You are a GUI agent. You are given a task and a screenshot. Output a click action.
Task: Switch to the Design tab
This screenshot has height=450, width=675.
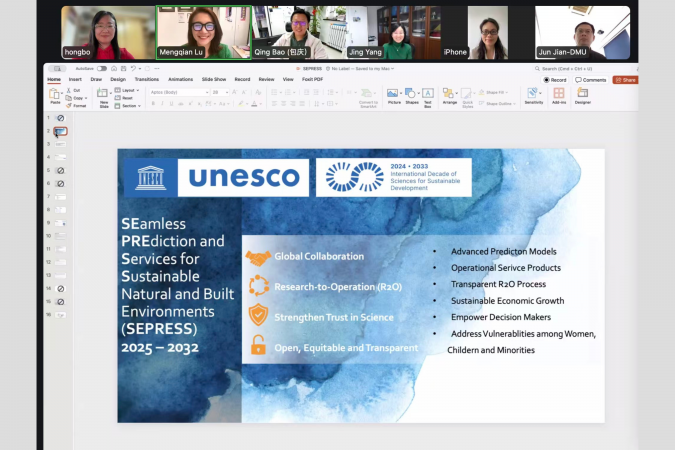tap(118, 79)
